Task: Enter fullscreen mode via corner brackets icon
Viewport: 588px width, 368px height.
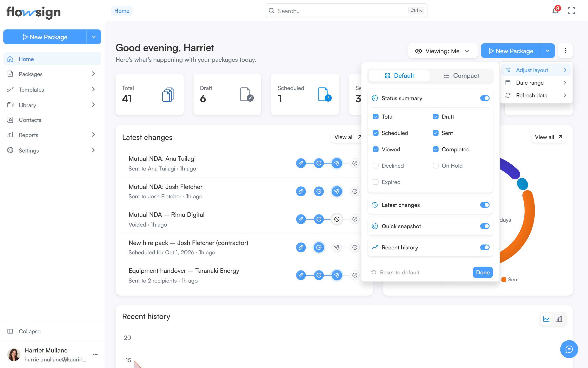Action: (x=571, y=10)
